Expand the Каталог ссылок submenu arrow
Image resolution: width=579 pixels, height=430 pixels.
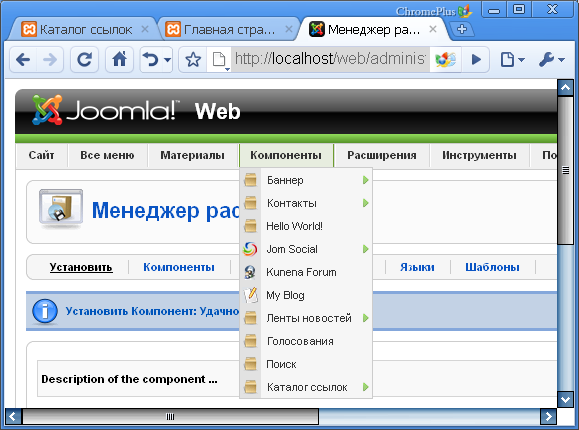click(x=366, y=387)
